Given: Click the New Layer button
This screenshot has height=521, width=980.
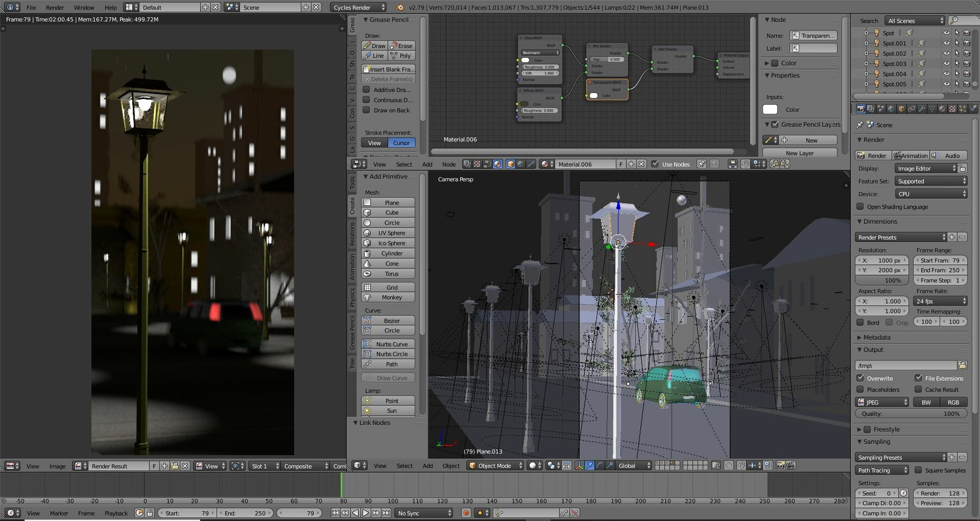Looking at the screenshot, I should point(799,153).
